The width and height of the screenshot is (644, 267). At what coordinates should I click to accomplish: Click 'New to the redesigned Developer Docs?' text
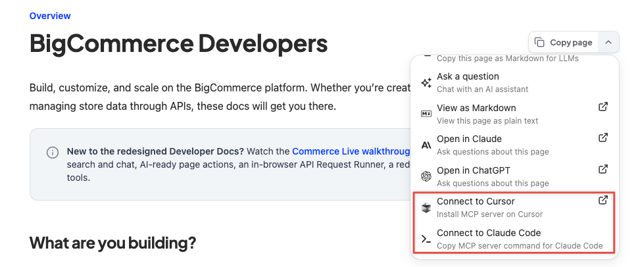[x=155, y=151]
